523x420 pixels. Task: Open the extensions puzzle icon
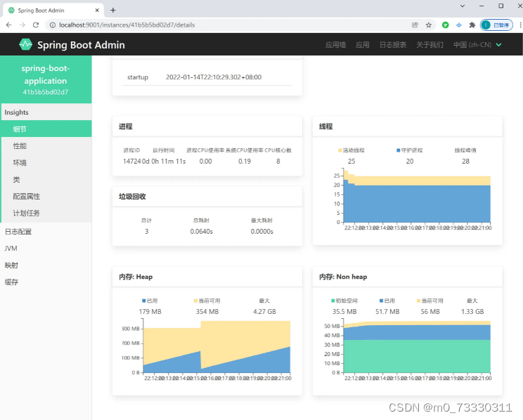472,25
